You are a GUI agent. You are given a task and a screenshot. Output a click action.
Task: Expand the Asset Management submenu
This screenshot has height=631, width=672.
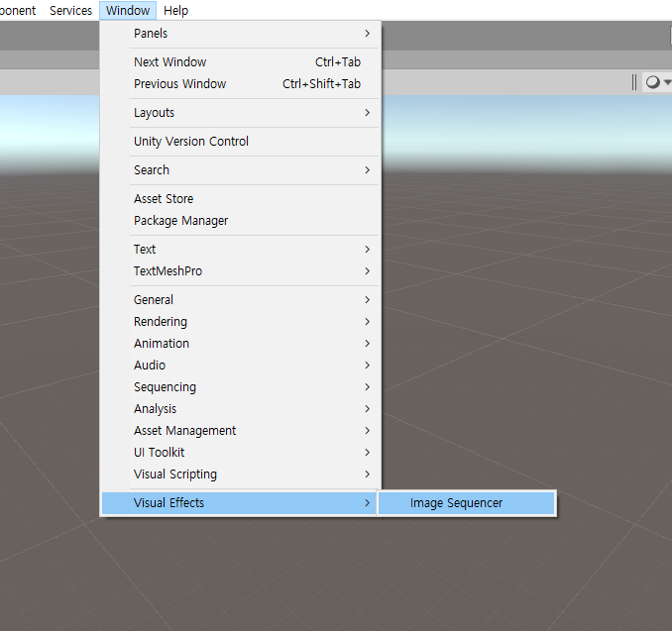click(x=241, y=431)
